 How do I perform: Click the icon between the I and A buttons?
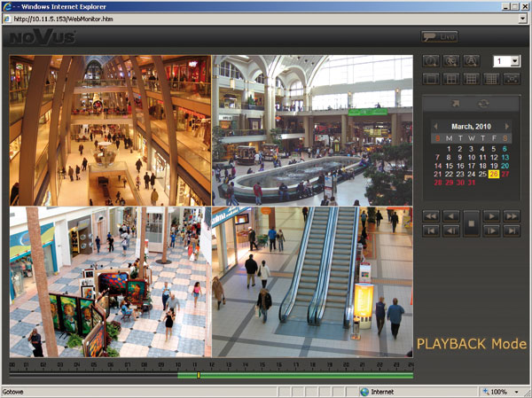pos(451,61)
